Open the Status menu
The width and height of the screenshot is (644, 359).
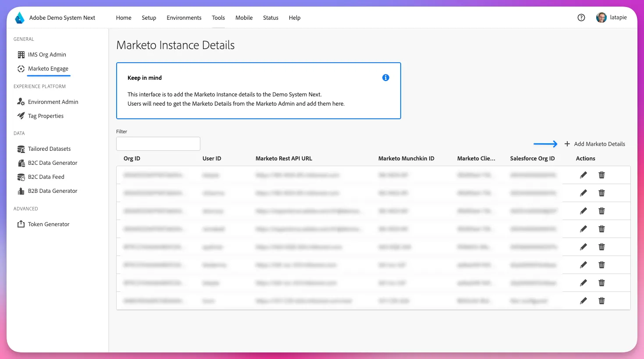[x=271, y=18]
